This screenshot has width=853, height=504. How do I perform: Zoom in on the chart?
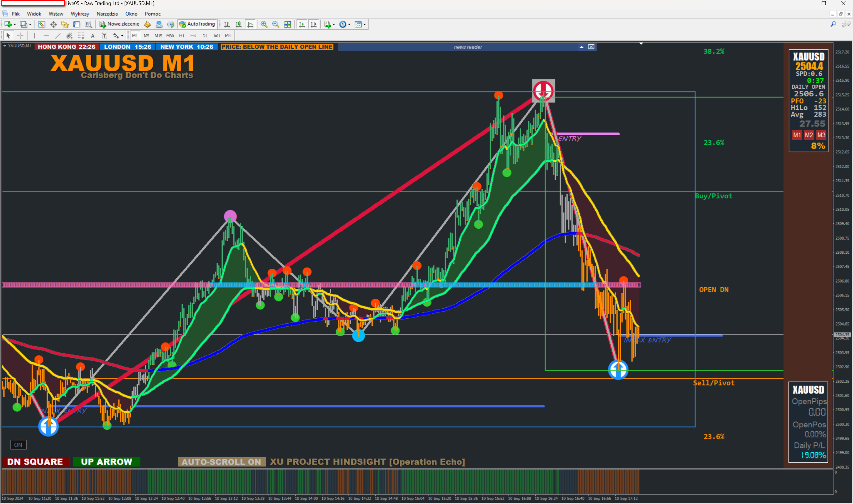click(x=264, y=24)
